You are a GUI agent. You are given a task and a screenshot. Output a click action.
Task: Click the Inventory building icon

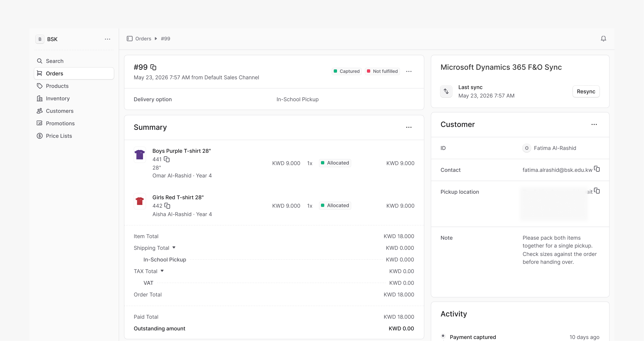[x=40, y=98]
